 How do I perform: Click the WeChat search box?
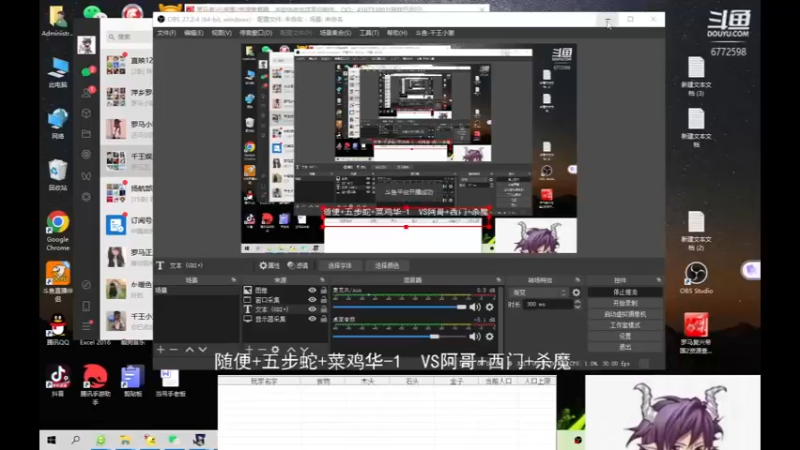pyautogui.click(x=128, y=37)
